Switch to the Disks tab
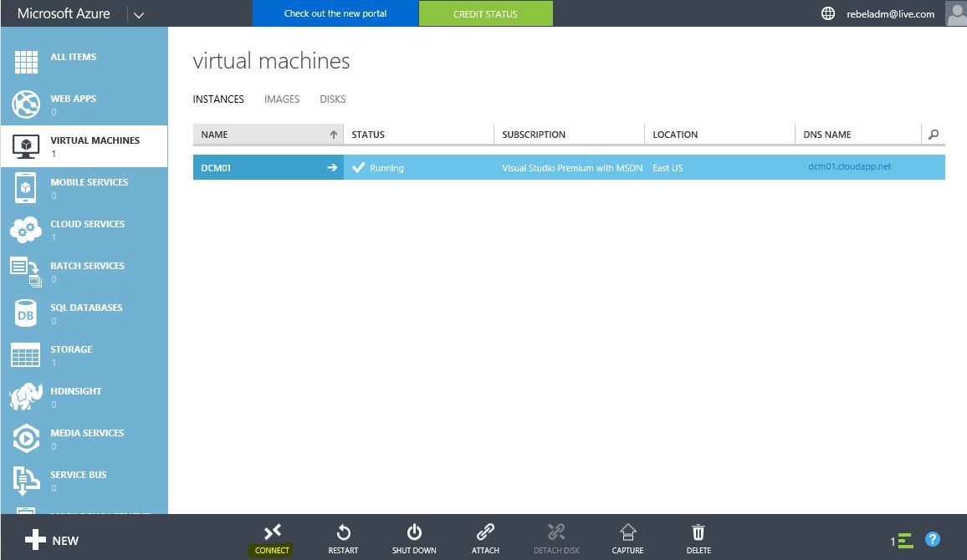The height and width of the screenshot is (560, 967). pos(332,99)
